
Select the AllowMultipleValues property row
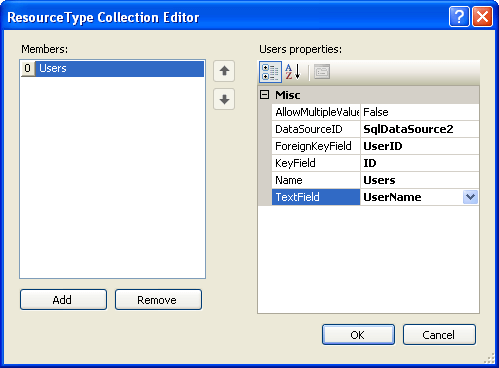point(375,112)
